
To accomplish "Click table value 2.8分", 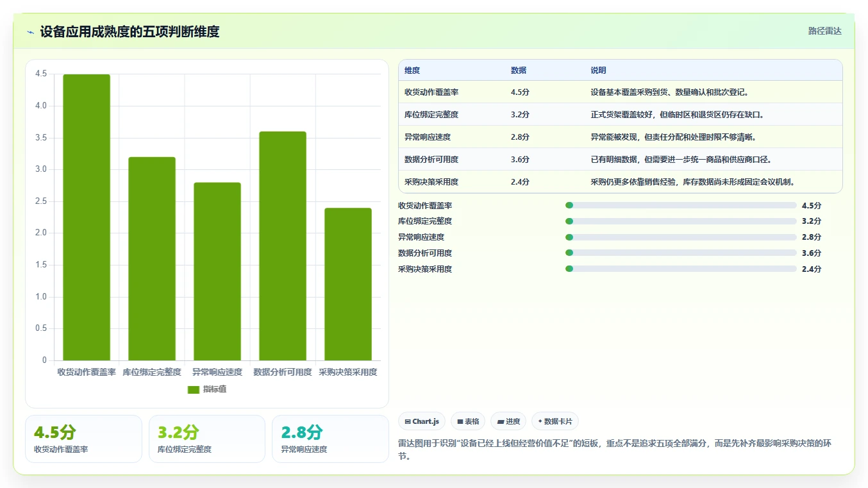I will 520,137.
